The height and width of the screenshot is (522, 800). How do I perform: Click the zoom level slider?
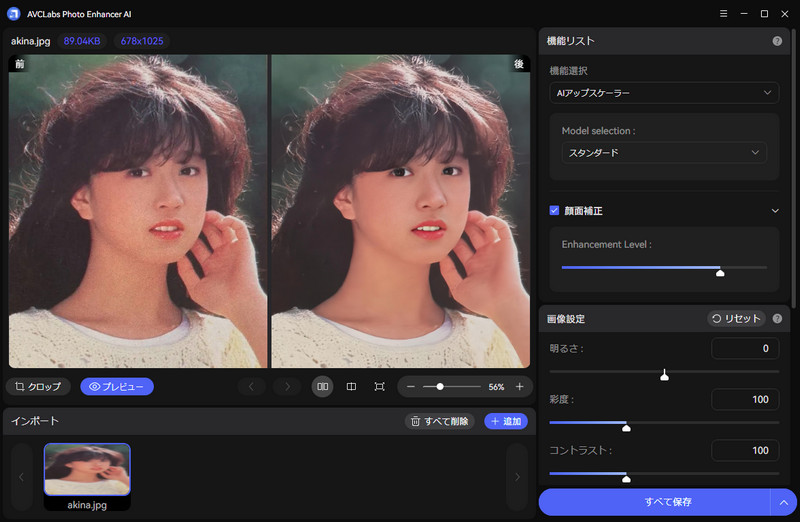pos(452,387)
